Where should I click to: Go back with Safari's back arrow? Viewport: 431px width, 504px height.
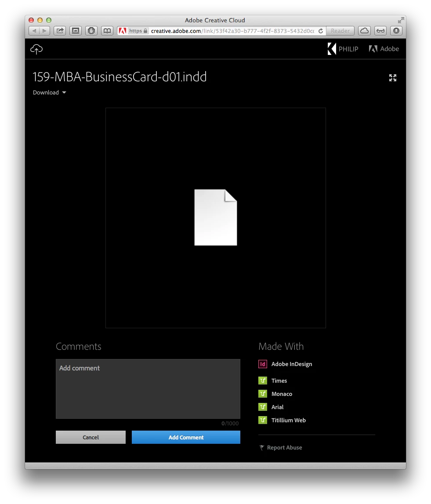click(x=34, y=31)
